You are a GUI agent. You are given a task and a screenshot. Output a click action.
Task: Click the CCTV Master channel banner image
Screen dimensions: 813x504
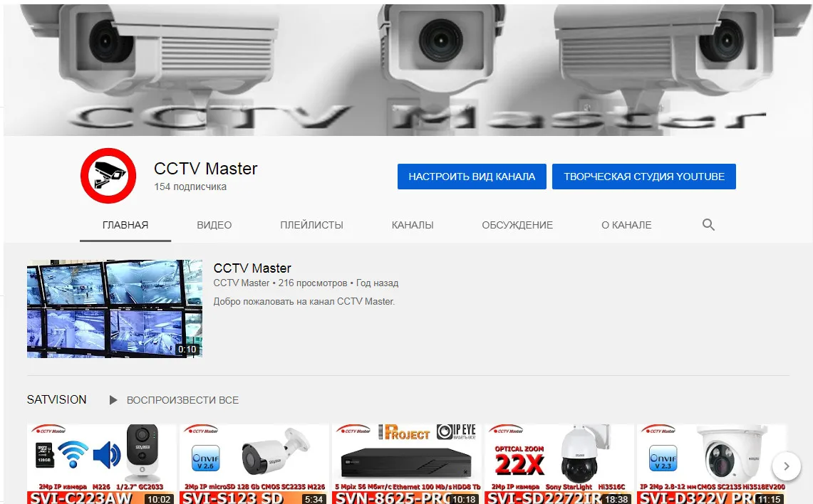tap(408, 70)
